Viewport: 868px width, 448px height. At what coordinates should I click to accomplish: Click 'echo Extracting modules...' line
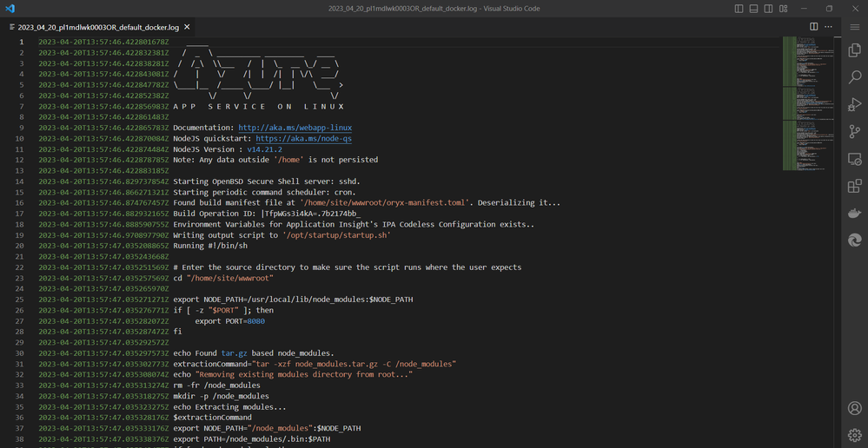point(229,407)
